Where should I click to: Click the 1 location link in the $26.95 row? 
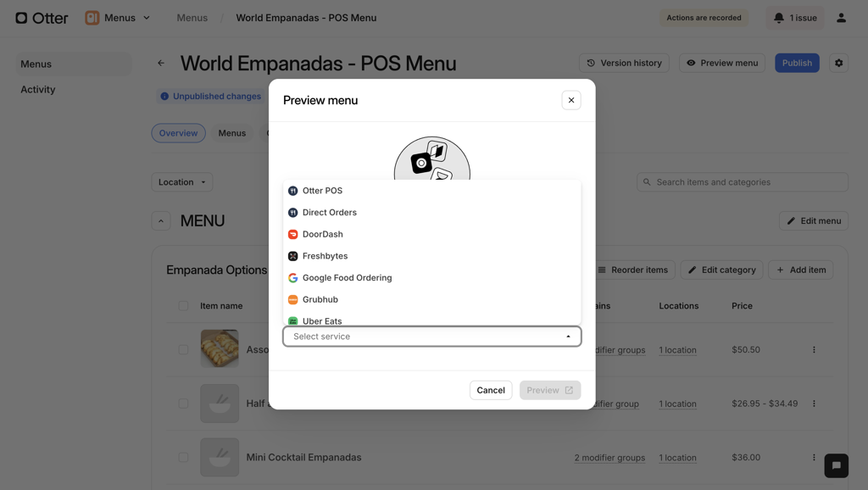677,404
